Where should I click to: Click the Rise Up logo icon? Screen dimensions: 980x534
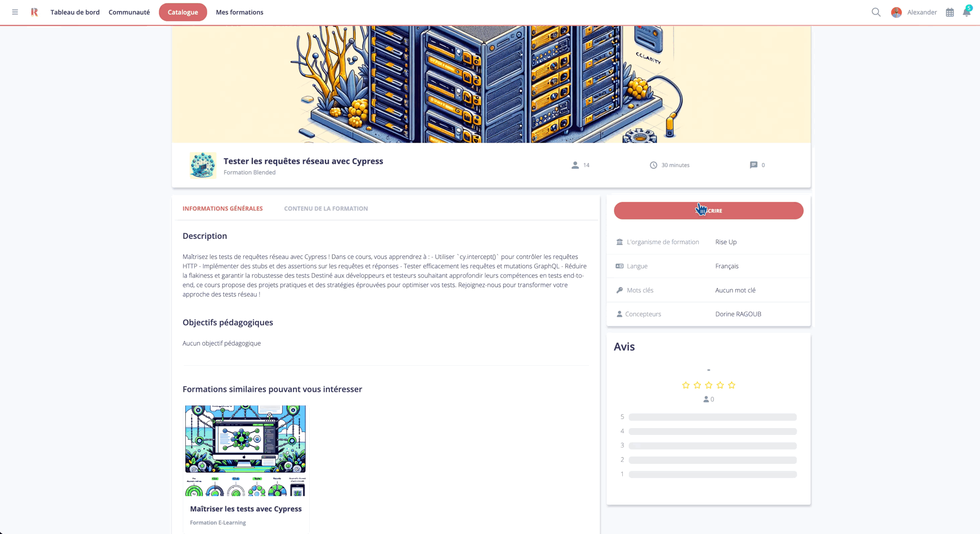[x=34, y=12]
